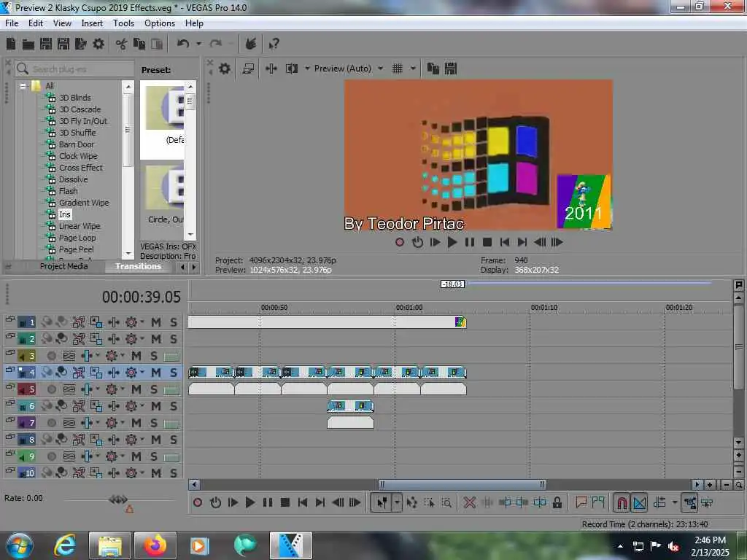The image size is (747, 560).
Task: Open the Edit menu
Action: pyautogui.click(x=35, y=23)
